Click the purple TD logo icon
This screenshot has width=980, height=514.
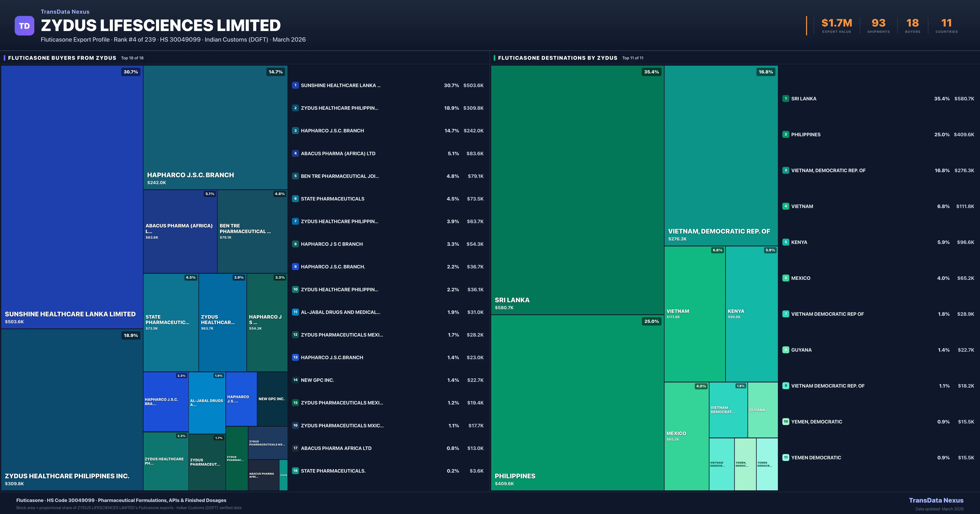[x=24, y=26]
